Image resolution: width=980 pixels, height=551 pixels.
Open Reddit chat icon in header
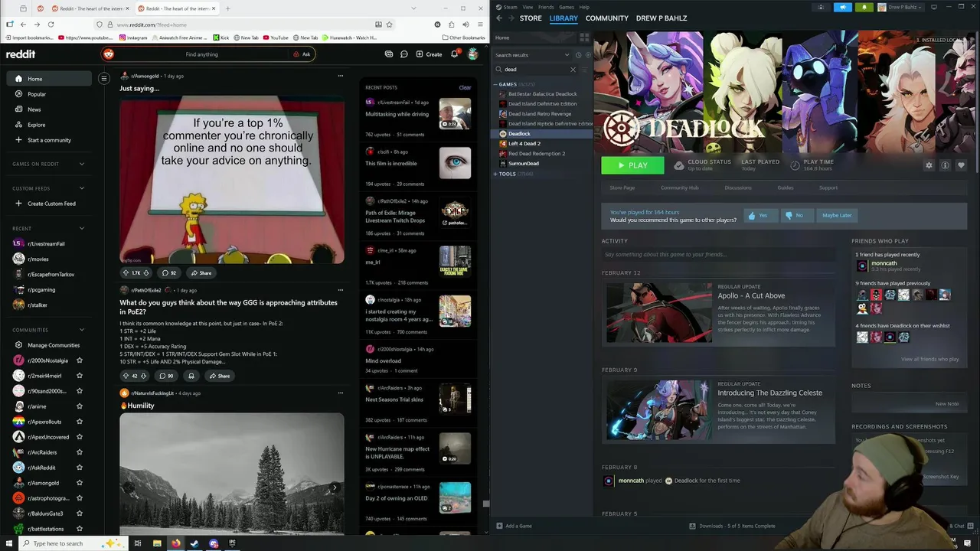[404, 54]
